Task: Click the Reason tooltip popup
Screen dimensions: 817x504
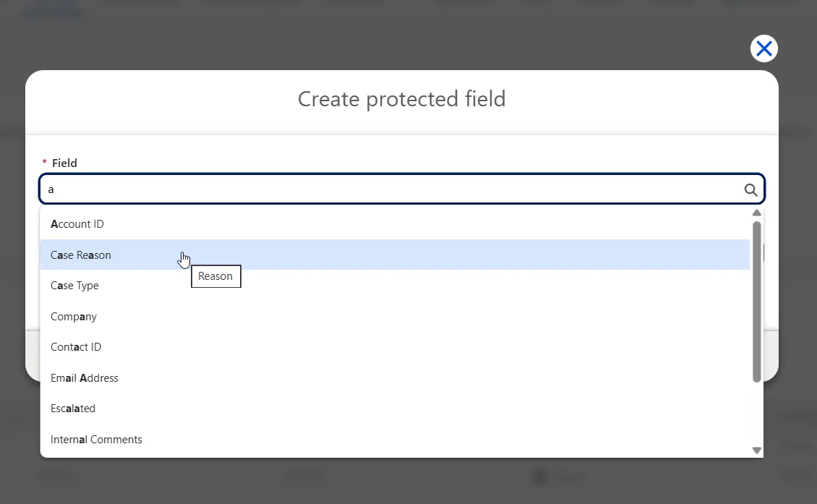Action: [215, 276]
